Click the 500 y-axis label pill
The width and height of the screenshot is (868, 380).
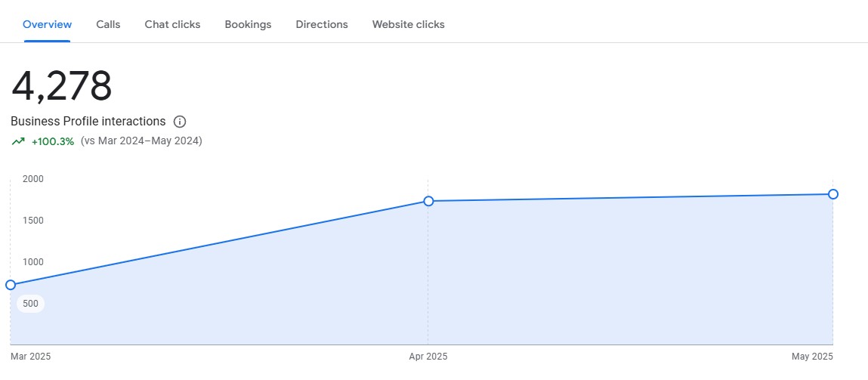pos(30,304)
